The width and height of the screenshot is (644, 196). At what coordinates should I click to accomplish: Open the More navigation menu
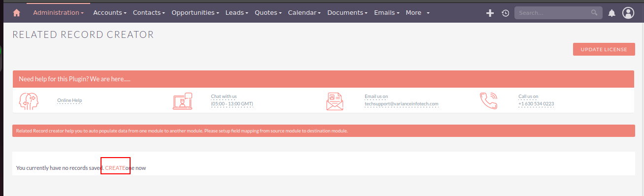(418, 12)
